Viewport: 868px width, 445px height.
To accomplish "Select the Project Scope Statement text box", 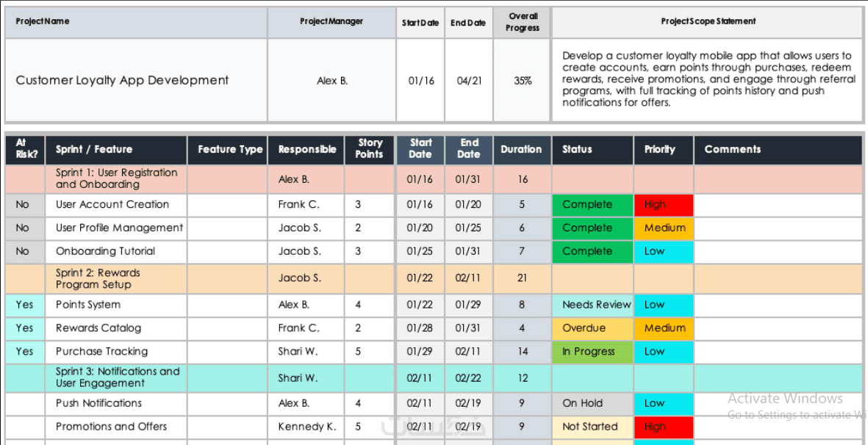I will [x=708, y=81].
